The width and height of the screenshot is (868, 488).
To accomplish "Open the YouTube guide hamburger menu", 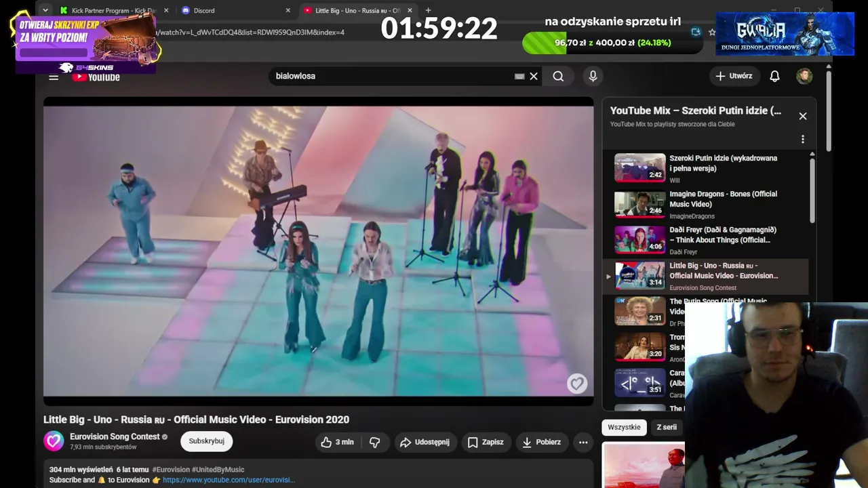I will pyautogui.click(x=54, y=77).
